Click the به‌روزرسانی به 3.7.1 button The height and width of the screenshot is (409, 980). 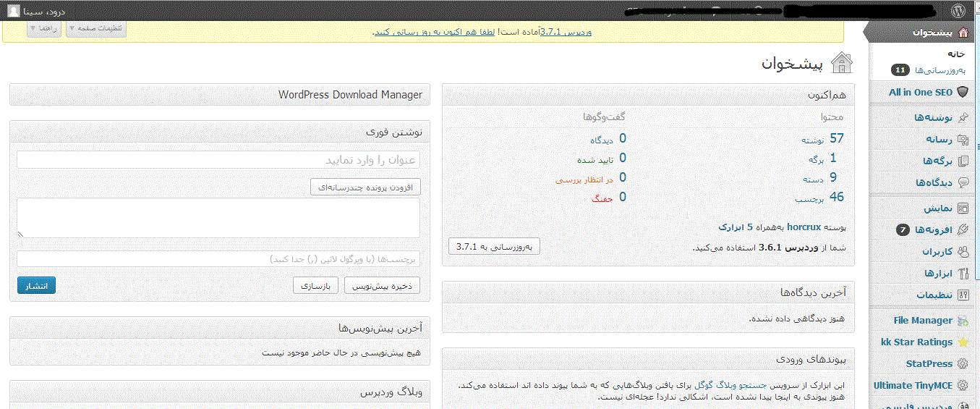click(494, 247)
